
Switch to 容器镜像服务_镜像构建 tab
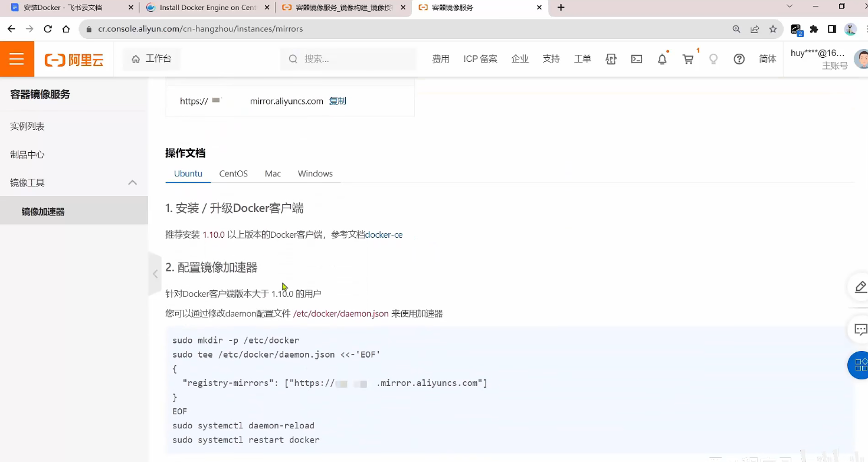336,8
